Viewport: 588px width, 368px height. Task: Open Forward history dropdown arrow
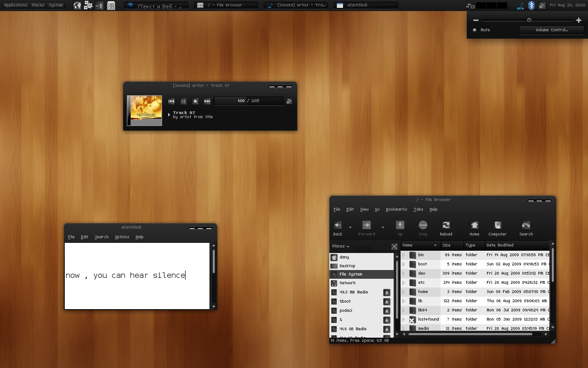pyautogui.click(x=383, y=227)
